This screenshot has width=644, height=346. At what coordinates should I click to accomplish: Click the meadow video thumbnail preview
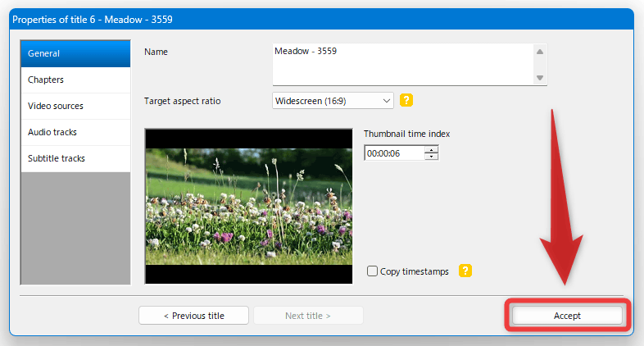pyautogui.click(x=248, y=207)
